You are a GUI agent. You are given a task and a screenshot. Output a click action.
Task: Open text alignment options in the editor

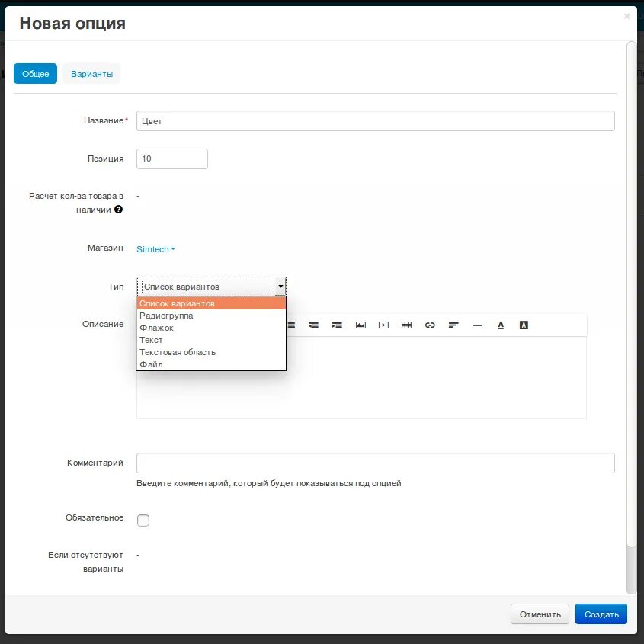(453, 325)
